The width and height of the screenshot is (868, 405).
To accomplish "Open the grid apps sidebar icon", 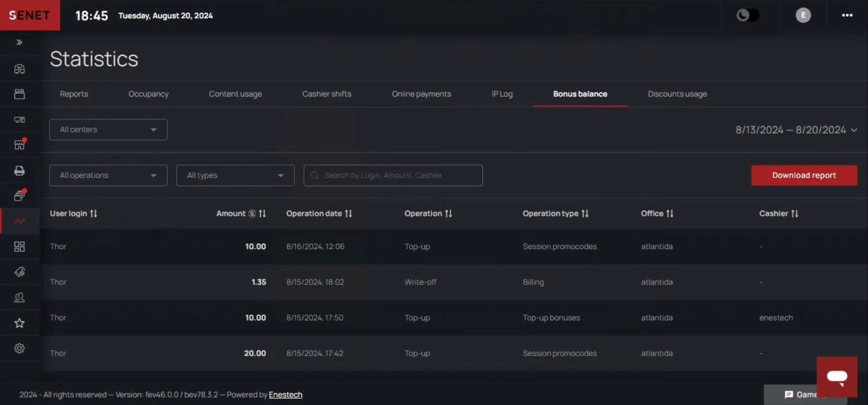I will coord(19,246).
